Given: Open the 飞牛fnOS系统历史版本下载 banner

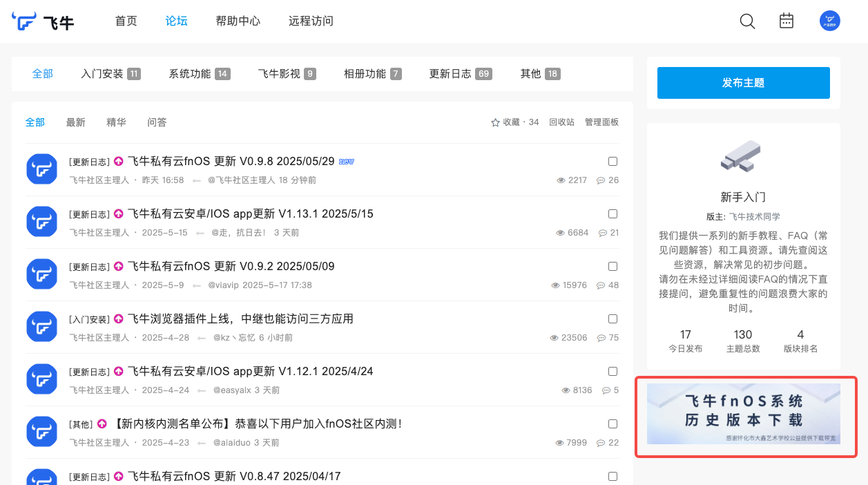Looking at the screenshot, I should (744, 414).
